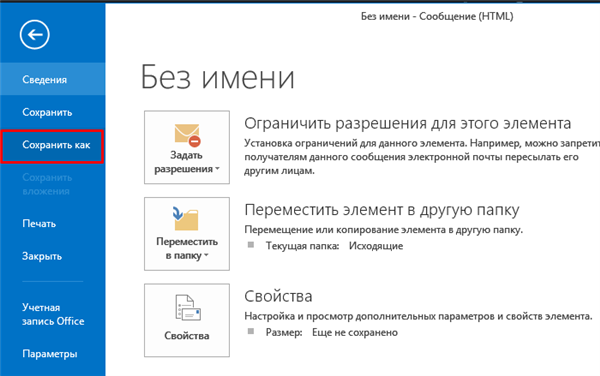Expand the Переместить в папку dropdown arrow
The image size is (600, 376).
tap(206, 255)
